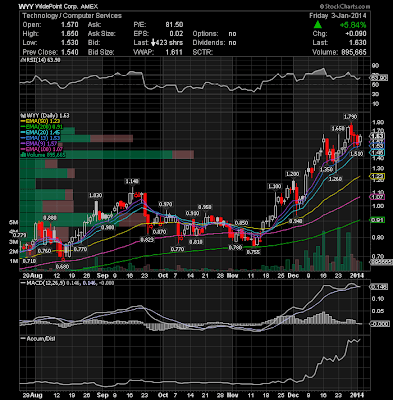The image size is (393, 400).
Task: Select the Options label
Action: [205, 34]
